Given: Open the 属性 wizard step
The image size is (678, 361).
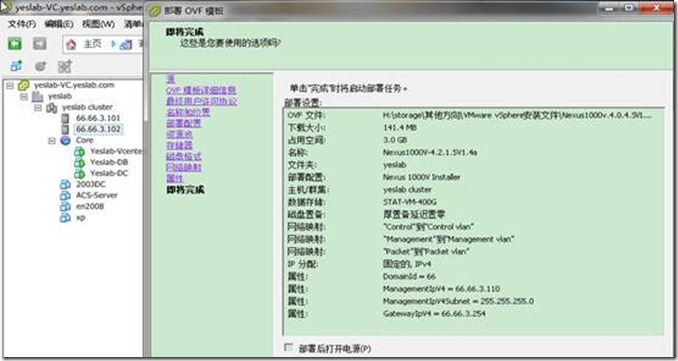Looking at the screenshot, I should pyautogui.click(x=175, y=179).
